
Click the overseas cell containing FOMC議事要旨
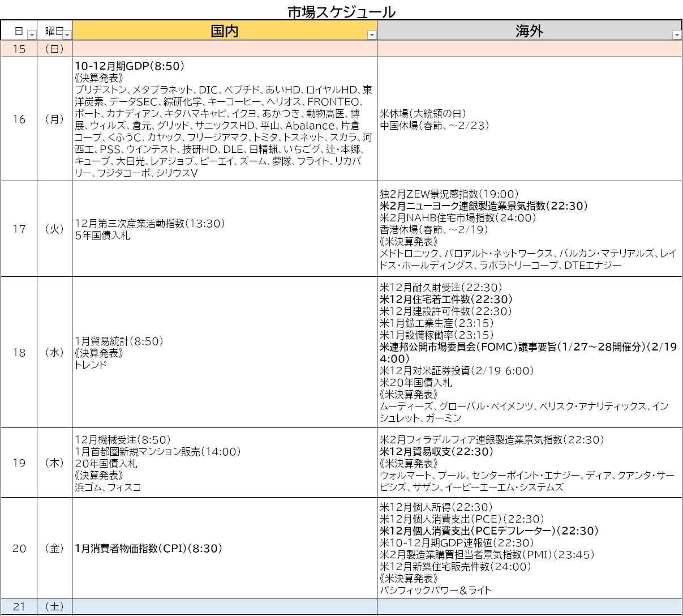529,353
